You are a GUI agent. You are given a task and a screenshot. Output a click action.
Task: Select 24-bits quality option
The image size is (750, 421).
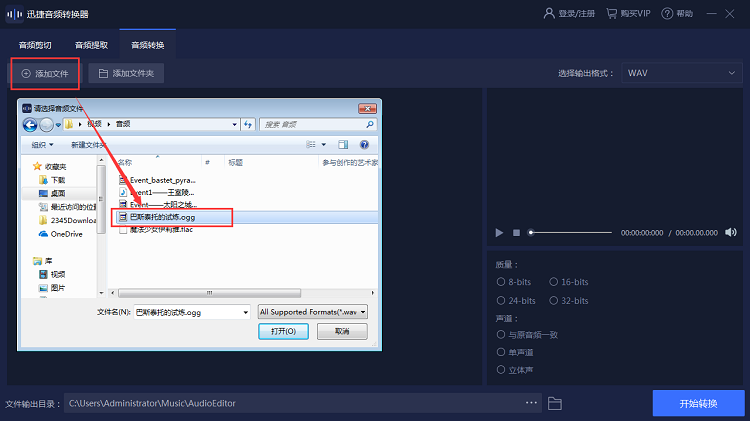click(x=516, y=300)
